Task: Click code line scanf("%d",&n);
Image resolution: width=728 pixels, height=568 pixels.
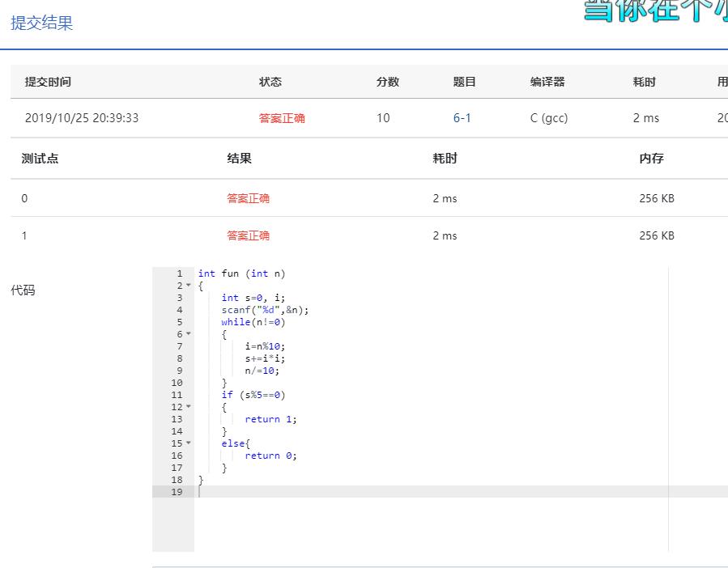Action: (265, 310)
